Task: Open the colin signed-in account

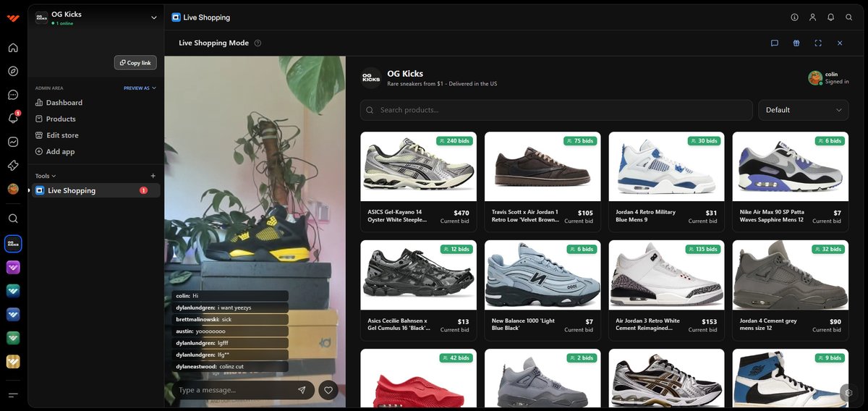Action: [x=829, y=78]
